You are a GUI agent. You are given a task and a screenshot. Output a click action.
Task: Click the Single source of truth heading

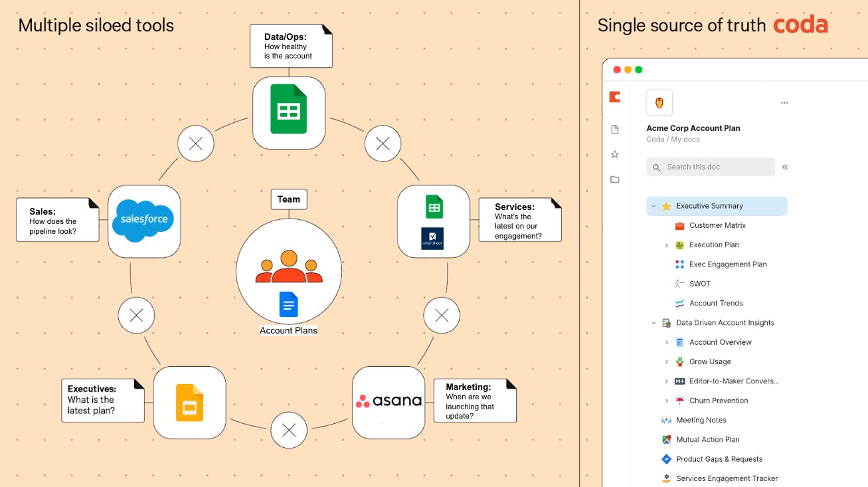click(x=681, y=26)
